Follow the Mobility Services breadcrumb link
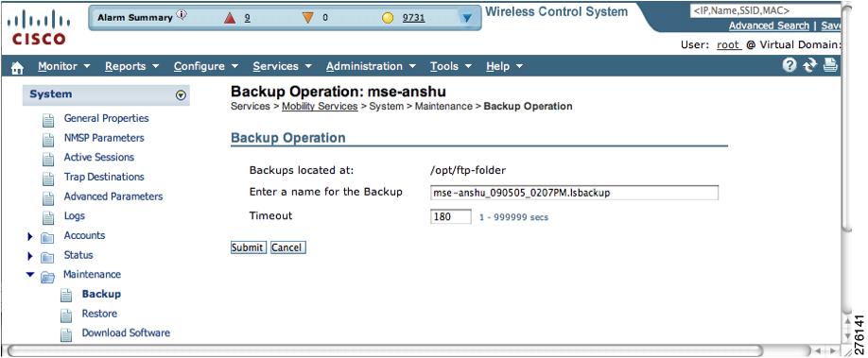Image resolution: width=868 pixels, height=358 pixels. click(x=320, y=106)
